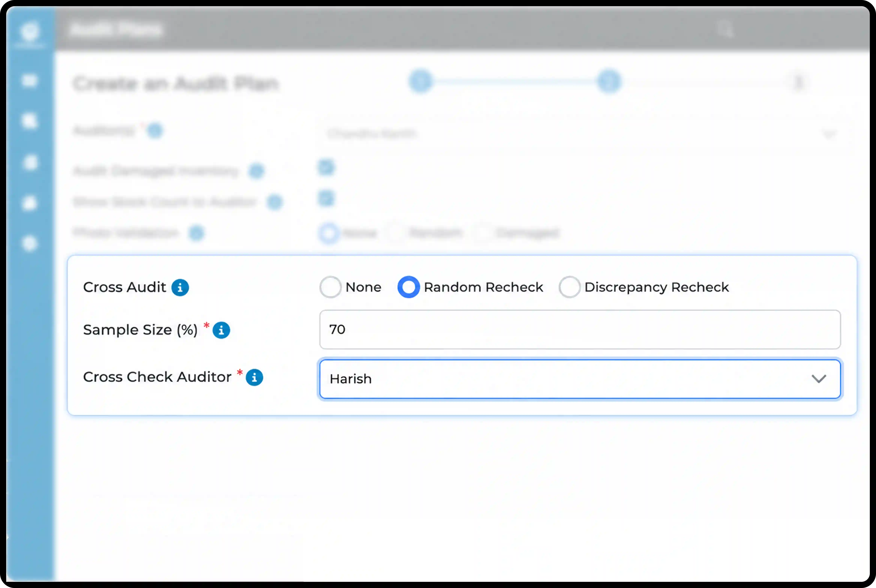
Task: Click the chevron arrow in the Harish dropdown
Action: point(819,379)
